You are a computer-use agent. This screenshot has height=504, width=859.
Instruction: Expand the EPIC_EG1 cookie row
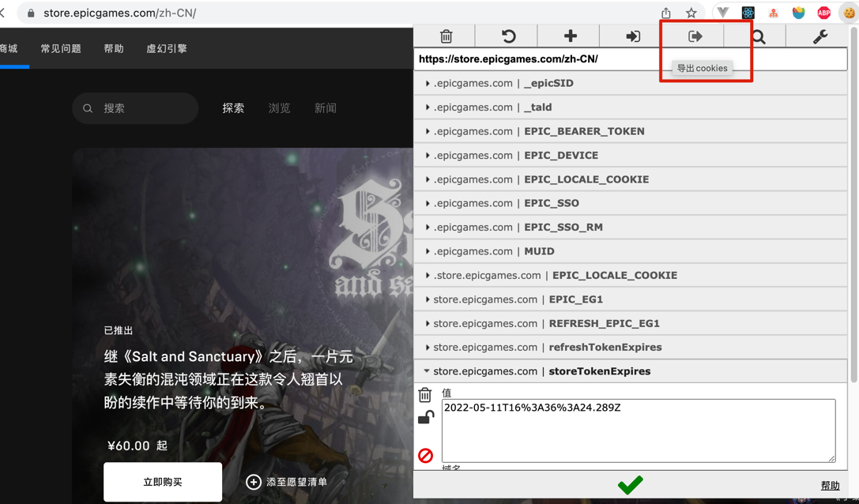coord(630,299)
